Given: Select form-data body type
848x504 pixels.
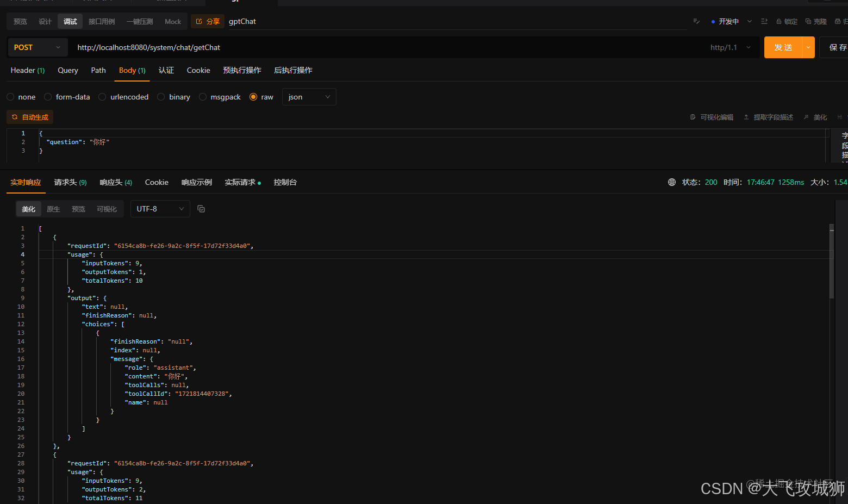Looking at the screenshot, I should click(67, 97).
